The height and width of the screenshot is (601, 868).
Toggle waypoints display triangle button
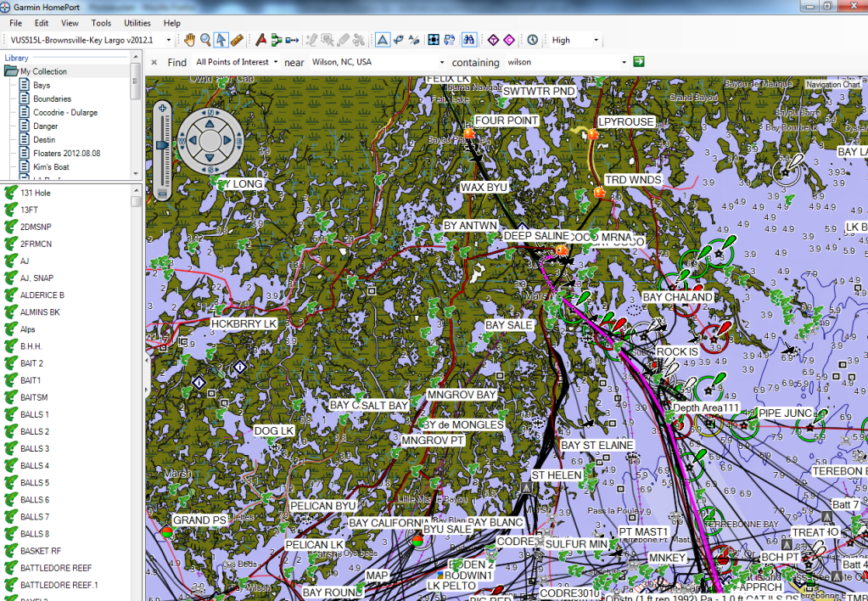pos(383,40)
